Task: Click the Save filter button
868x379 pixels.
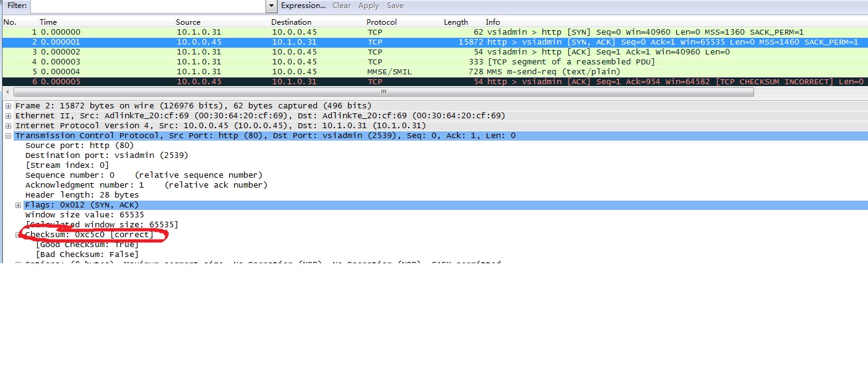Action: (x=395, y=6)
